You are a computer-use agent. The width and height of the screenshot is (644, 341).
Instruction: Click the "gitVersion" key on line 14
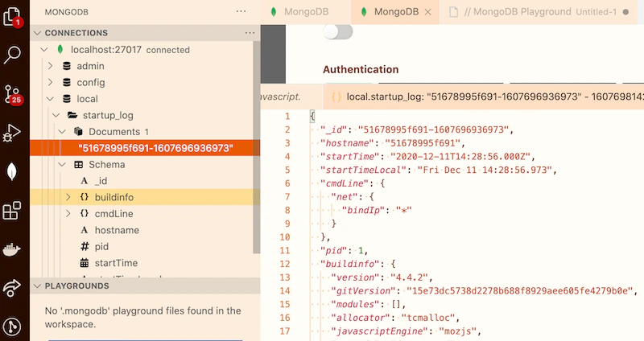coord(363,291)
